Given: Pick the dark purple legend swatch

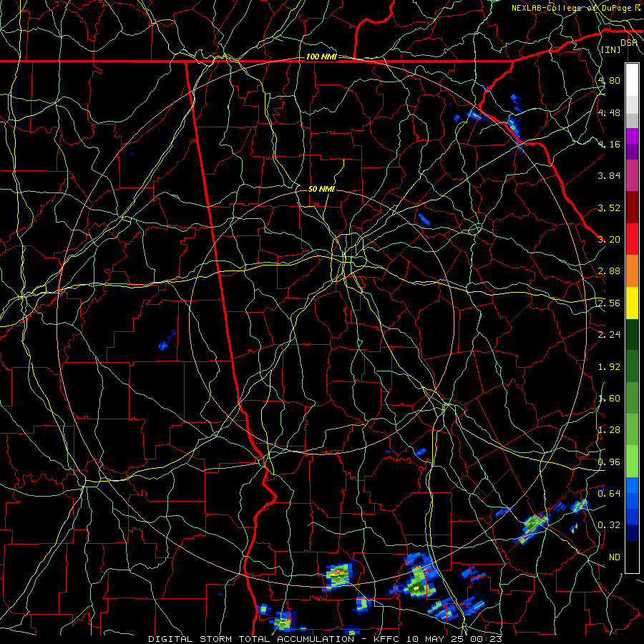Looking at the screenshot, I should pyautogui.click(x=632, y=152).
